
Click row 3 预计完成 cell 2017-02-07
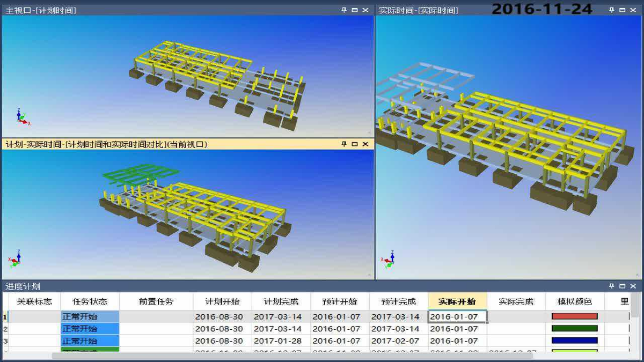399,341
